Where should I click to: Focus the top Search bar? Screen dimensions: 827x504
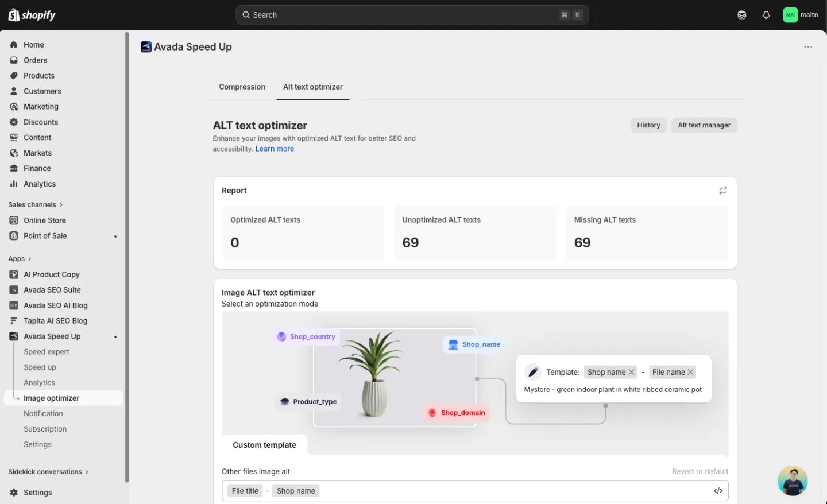[412, 15]
